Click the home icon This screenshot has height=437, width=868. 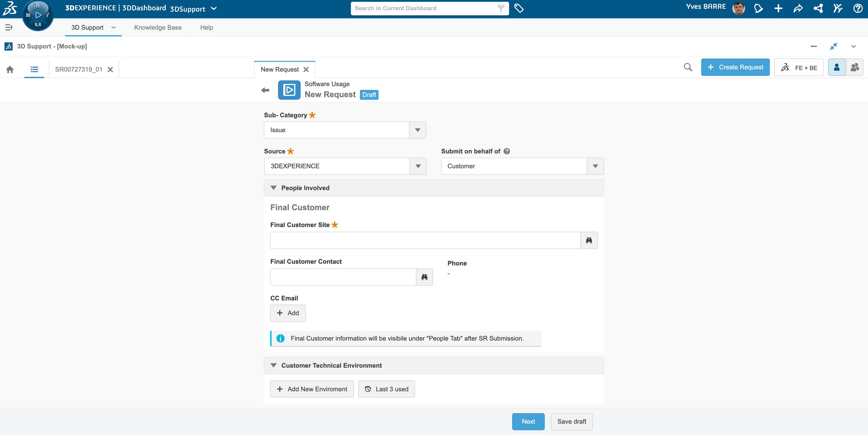tap(10, 69)
